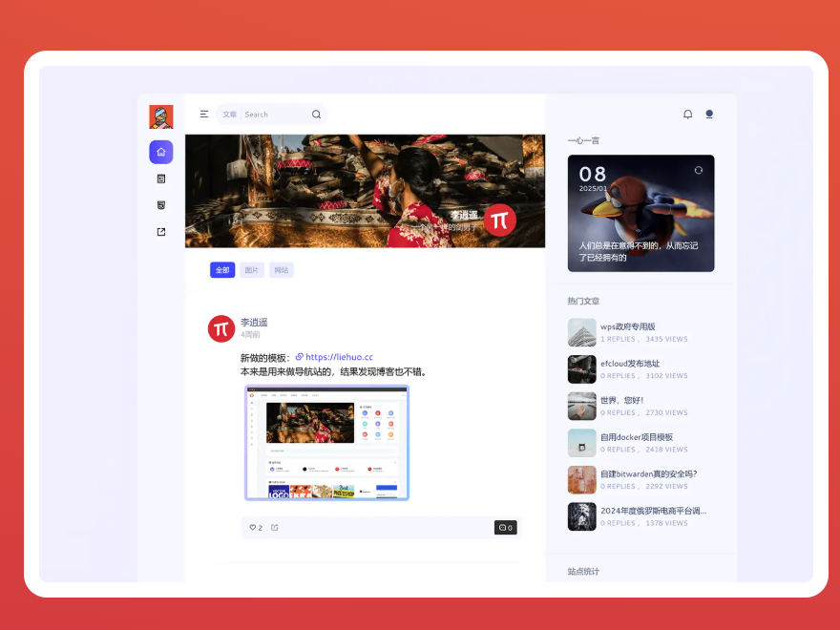
Task: Click the magnifier search icon
Action: (x=316, y=115)
